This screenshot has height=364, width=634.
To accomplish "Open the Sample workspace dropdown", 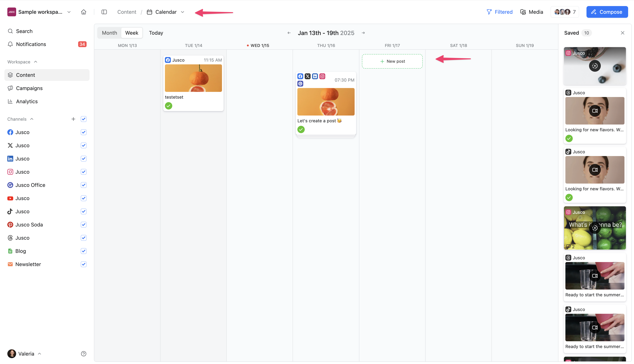I will [40, 12].
